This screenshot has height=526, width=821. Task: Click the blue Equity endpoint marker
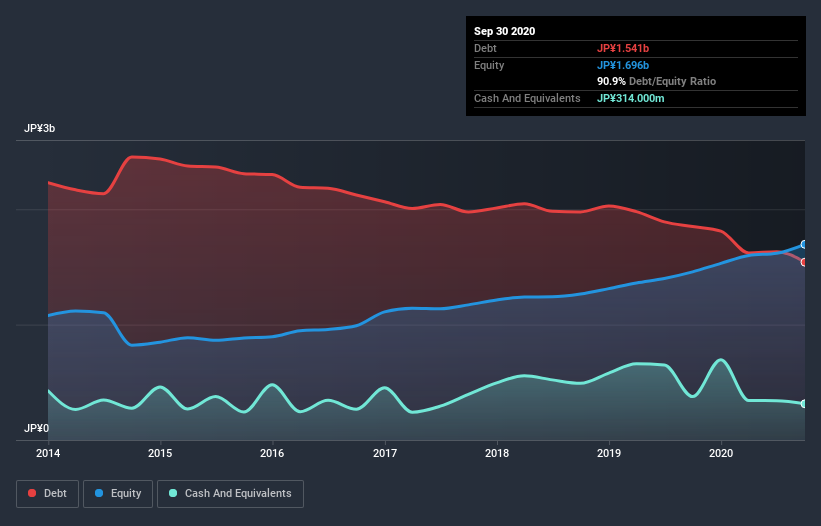(804, 244)
